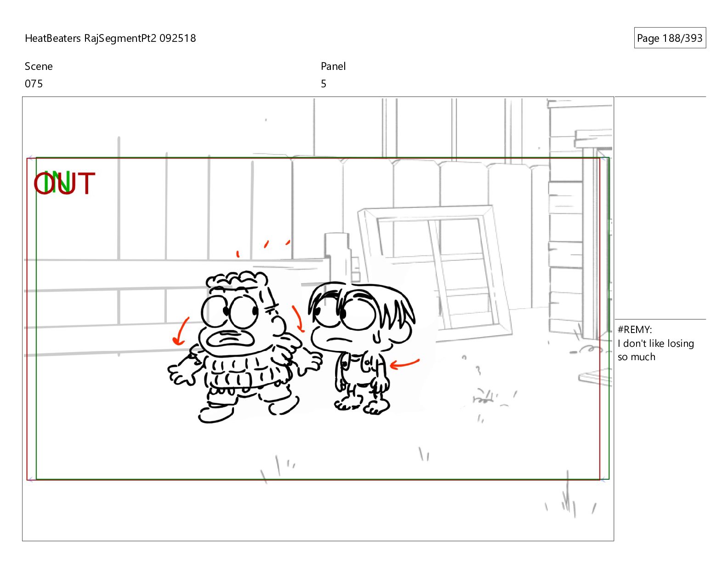
Task: Click the document title 'HeatBeaters RajSegmentPt2 092518'
Action: 110,38
